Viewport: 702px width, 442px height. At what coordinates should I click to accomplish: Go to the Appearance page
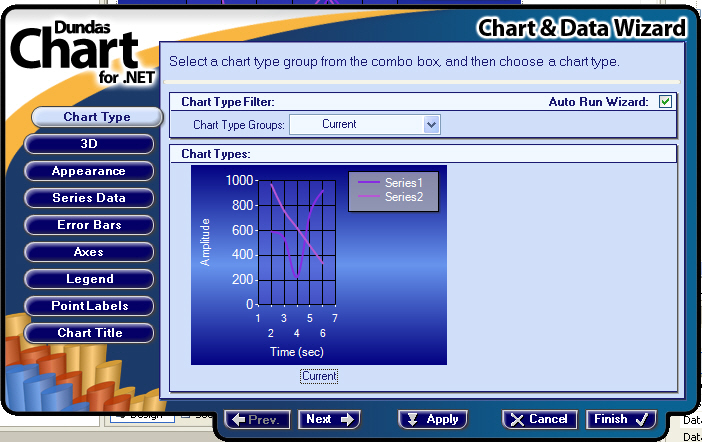89,171
